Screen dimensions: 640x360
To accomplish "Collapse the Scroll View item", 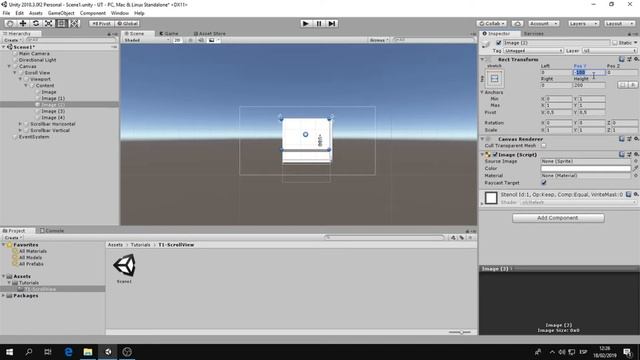I will pyautogui.click(x=15, y=73).
